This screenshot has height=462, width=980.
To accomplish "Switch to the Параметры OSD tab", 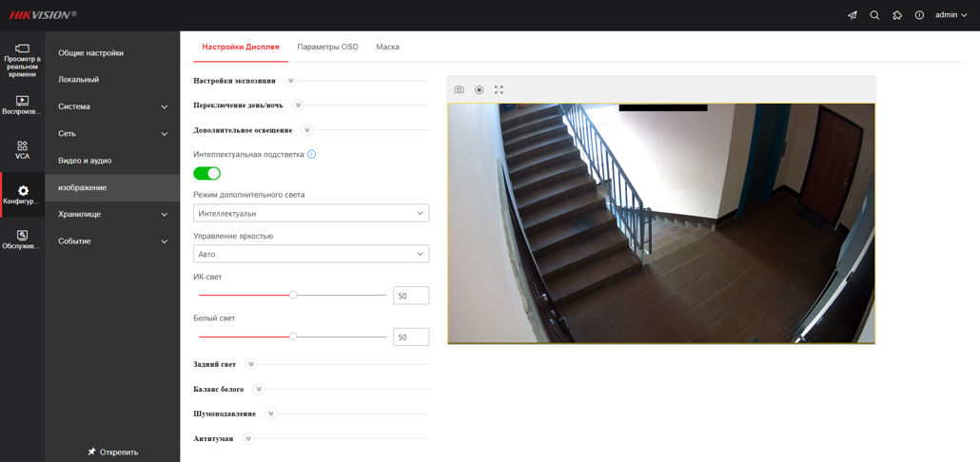I will tap(327, 47).
